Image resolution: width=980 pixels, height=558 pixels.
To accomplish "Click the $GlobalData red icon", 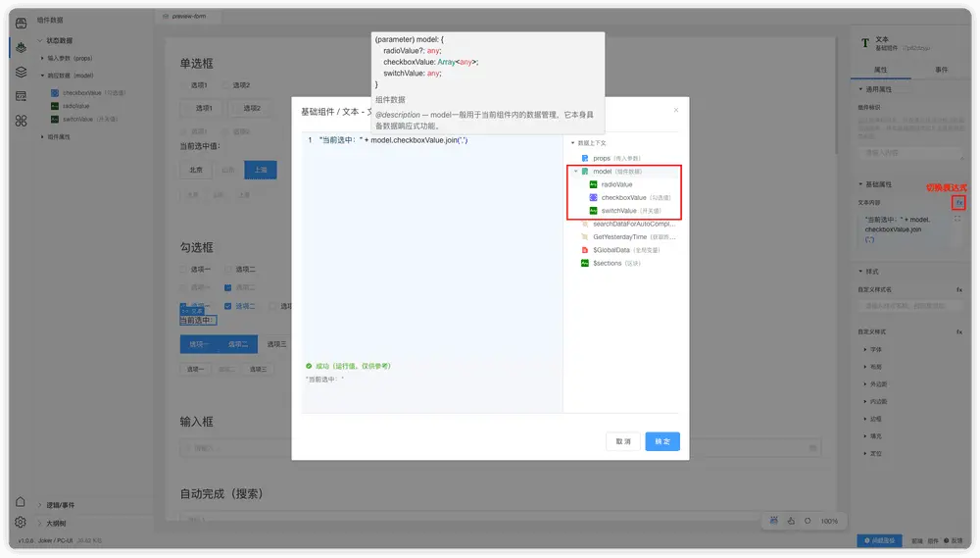I will tap(584, 250).
